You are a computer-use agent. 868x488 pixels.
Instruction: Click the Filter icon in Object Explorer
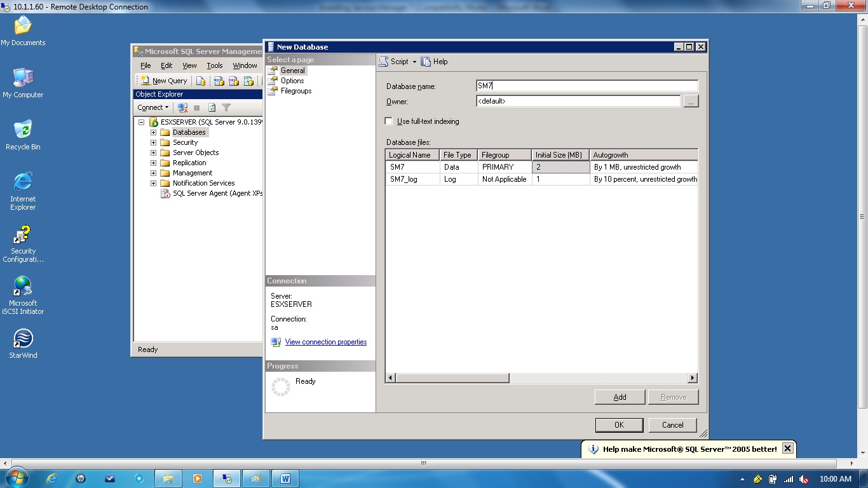pos(226,107)
